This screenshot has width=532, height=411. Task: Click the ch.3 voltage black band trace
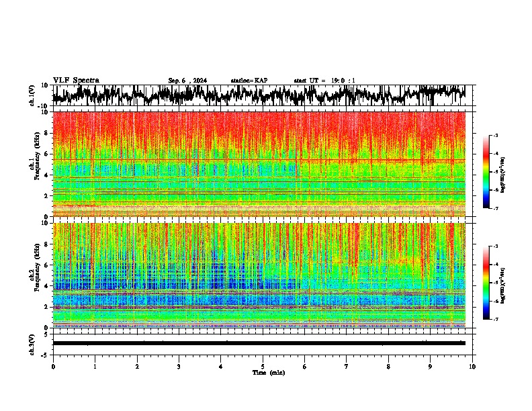pos(259,343)
